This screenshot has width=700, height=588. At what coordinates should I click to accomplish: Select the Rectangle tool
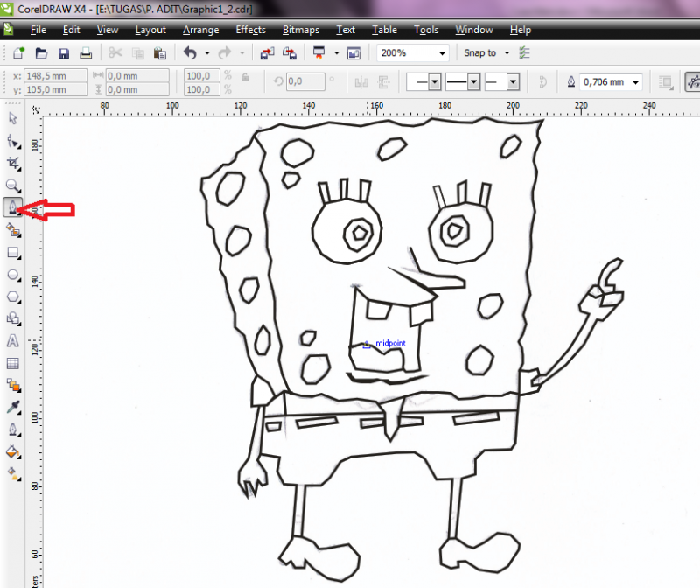tap(13, 253)
